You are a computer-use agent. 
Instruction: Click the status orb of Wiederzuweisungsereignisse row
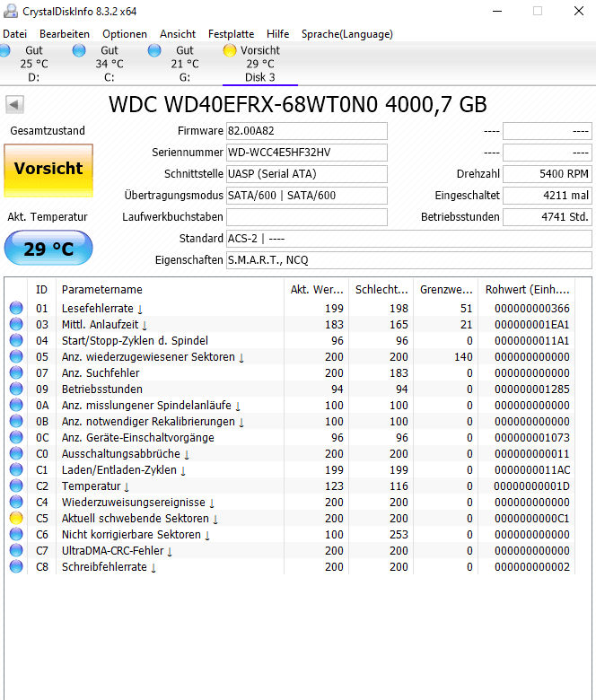[x=16, y=502]
